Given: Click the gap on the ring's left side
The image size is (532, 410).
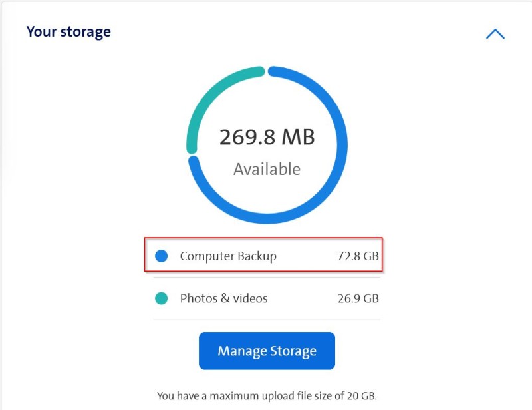Looking at the screenshot, I should [x=191, y=154].
